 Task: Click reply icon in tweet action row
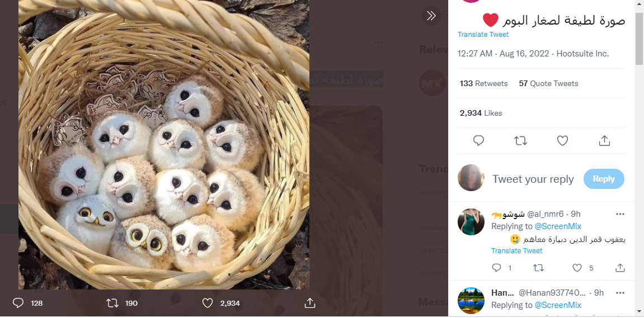tap(478, 141)
